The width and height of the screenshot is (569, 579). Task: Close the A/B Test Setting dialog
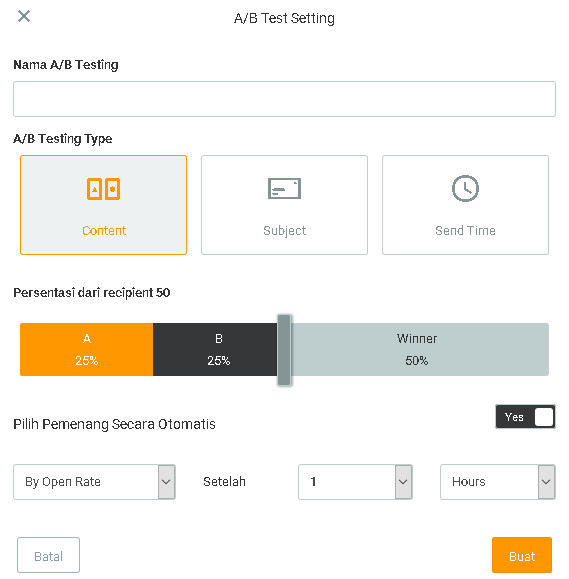pyautogui.click(x=24, y=16)
